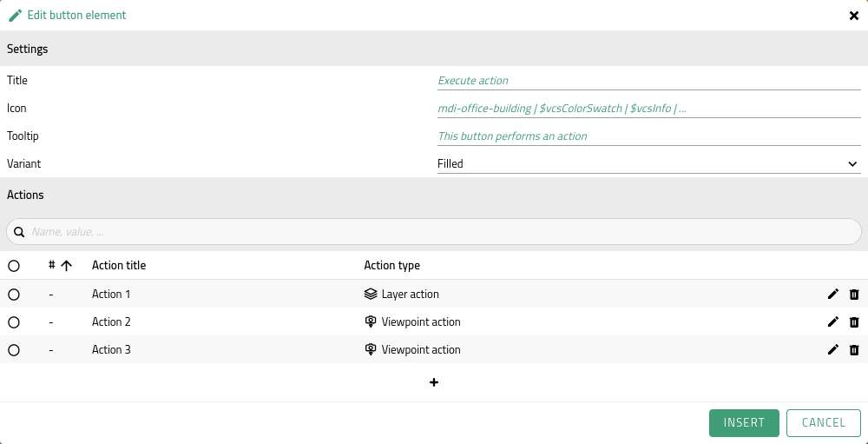Delete Action 2 with the trash icon
This screenshot has width=868, height=444.
point(854,321)
